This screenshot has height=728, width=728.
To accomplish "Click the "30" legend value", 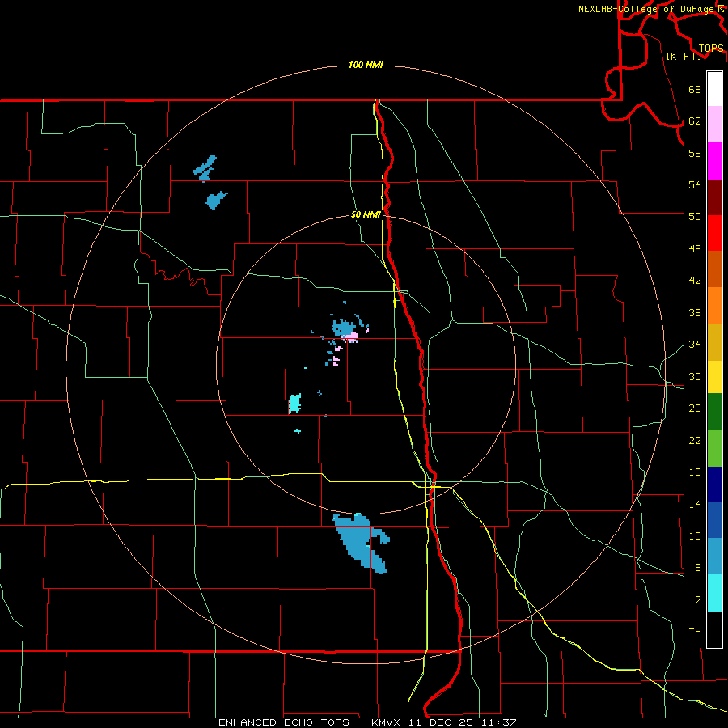I will (x=695, y=376).
